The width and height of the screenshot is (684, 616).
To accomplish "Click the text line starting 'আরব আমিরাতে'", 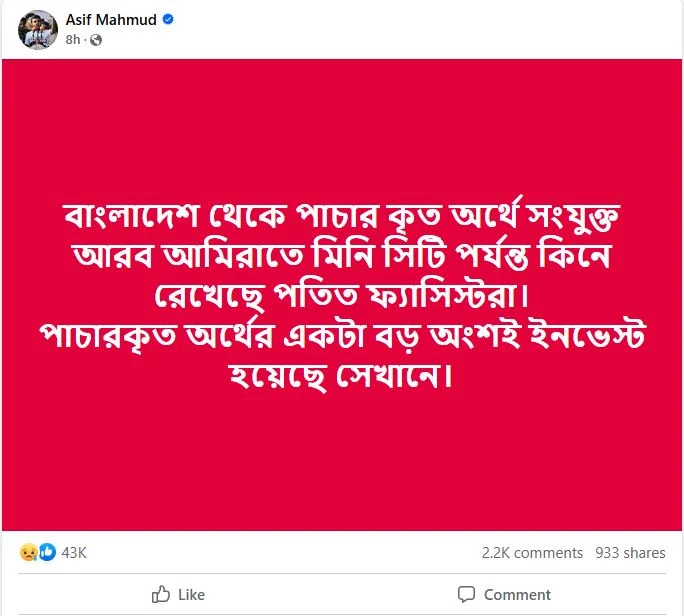I will point(342,257).
